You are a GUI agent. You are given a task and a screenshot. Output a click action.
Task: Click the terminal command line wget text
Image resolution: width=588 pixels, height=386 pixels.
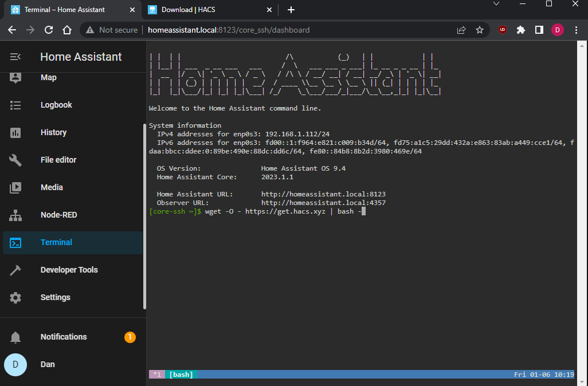pos(284,211)
